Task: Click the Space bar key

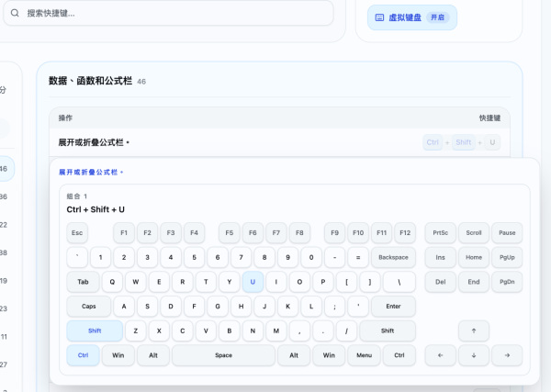Action: pos(223,355)
